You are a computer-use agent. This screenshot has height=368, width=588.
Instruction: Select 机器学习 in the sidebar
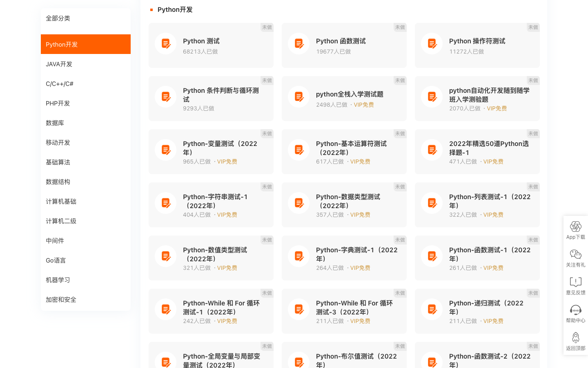(57, 280)
